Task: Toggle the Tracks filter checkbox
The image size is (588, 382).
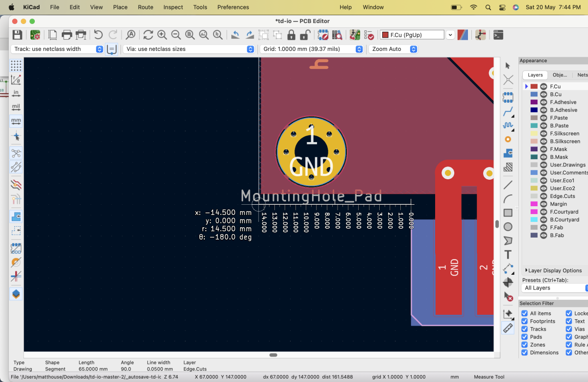Action: pos(525,329)
